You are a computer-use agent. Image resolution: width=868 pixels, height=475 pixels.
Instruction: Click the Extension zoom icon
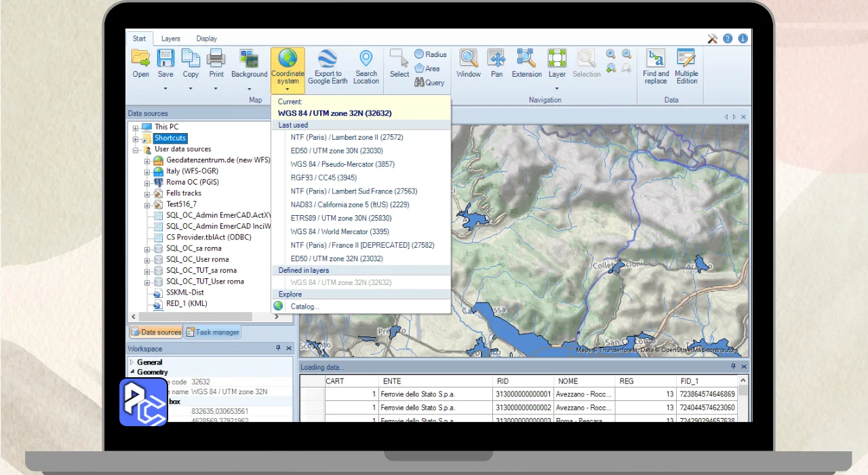click(526, 59)
